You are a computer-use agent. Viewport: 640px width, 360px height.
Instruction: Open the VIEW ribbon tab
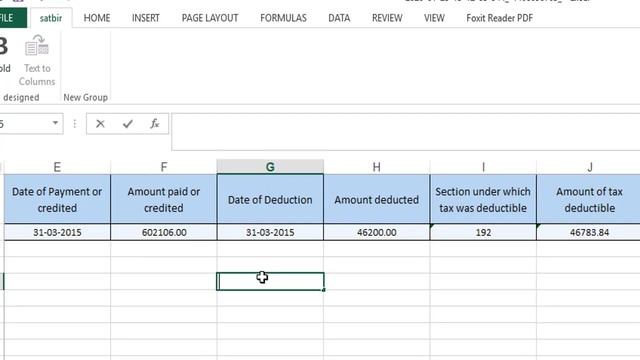[x=434, y=18]
